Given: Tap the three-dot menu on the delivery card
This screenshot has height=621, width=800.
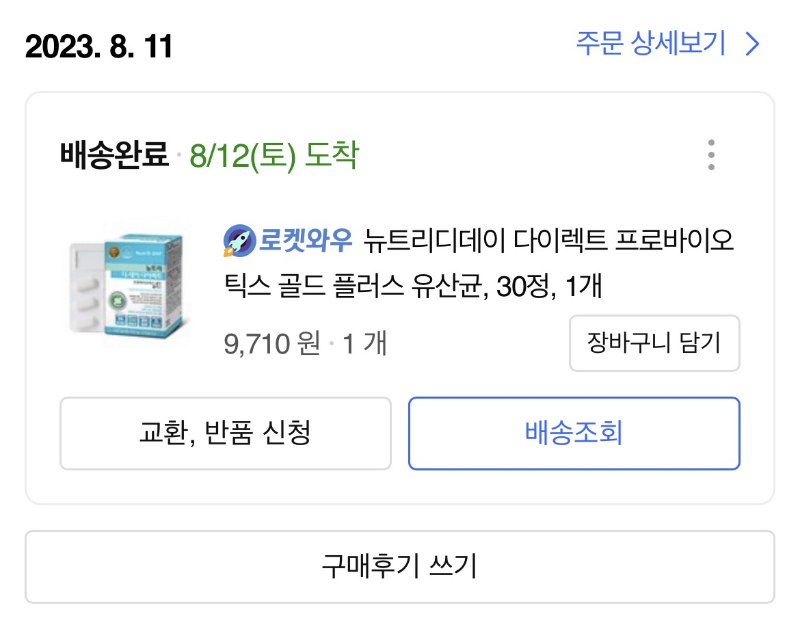Looking at the screenshot, I should [711, 154].
